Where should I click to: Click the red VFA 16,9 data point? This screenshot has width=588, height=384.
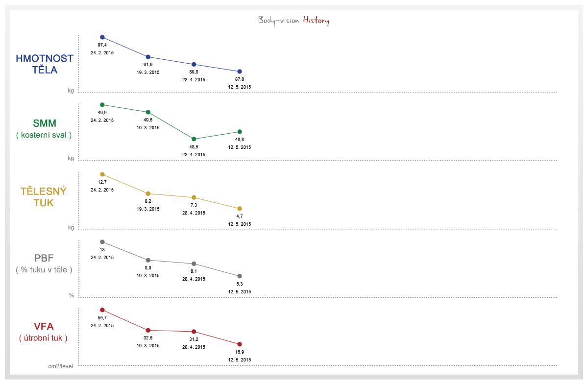click(240, 344)
